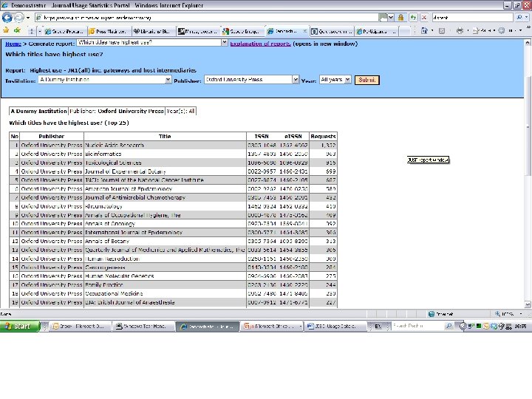
Task: Click the Print icon in command bar
Action: pos(460,31)
